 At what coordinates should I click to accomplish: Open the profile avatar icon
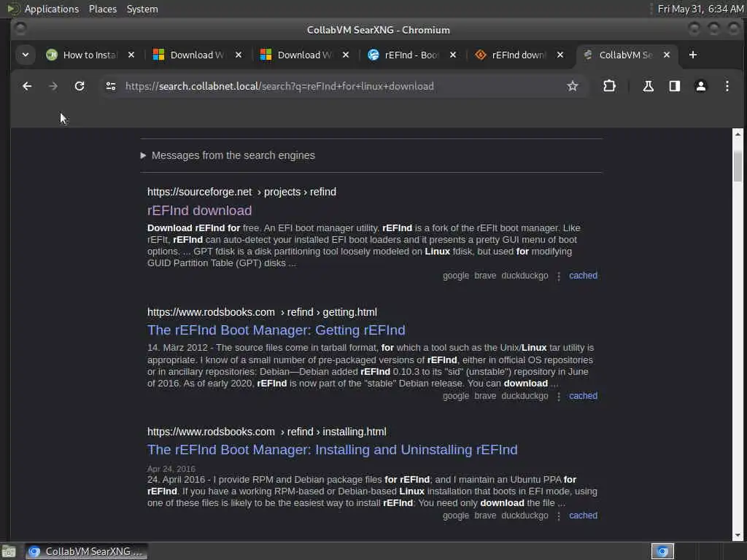pyautogui.click(x=701, y=86)
